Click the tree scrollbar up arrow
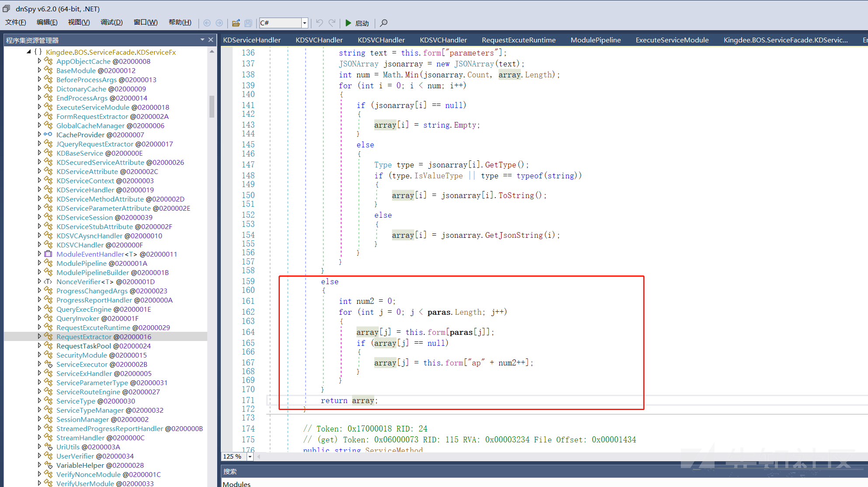868x487 pixels. pos(212,52)
